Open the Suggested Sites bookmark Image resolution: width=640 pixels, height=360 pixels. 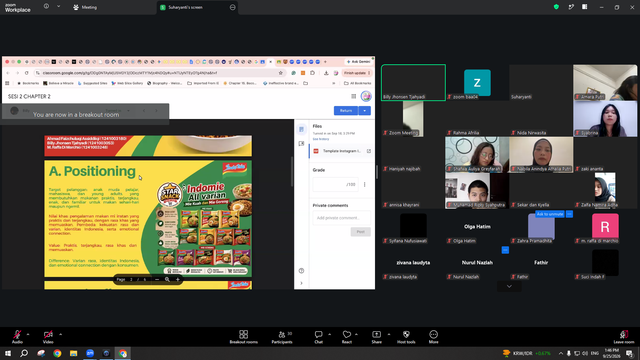pos(92,83)
